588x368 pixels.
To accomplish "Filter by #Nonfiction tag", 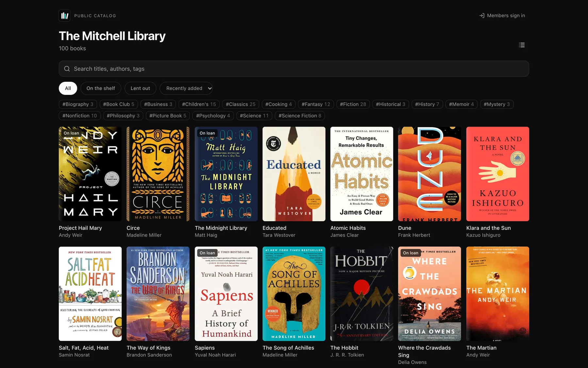I will tap(80, 116).
